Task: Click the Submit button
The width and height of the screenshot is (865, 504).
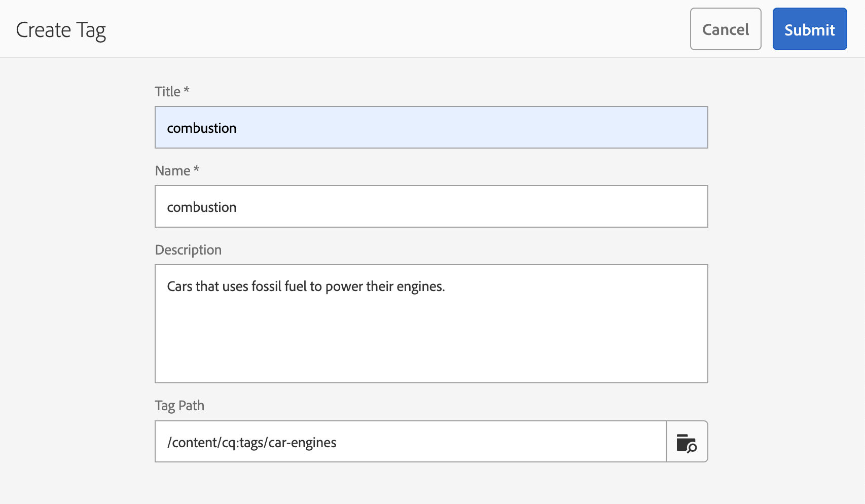Action: pyautogui.click(x=809, y=29)
